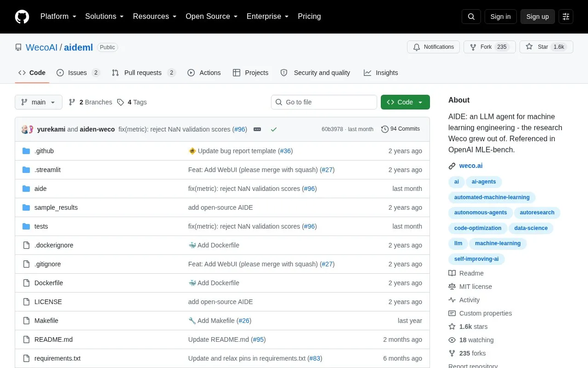This screenshot has height=368, width=588.
Task: Select the autonomous-agents topic tag
Action: coord(481,213)
